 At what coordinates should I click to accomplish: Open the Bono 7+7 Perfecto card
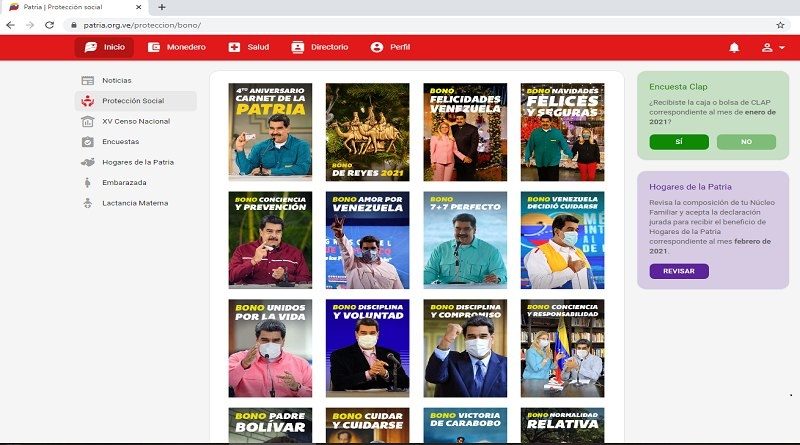[x=465, y=240]
